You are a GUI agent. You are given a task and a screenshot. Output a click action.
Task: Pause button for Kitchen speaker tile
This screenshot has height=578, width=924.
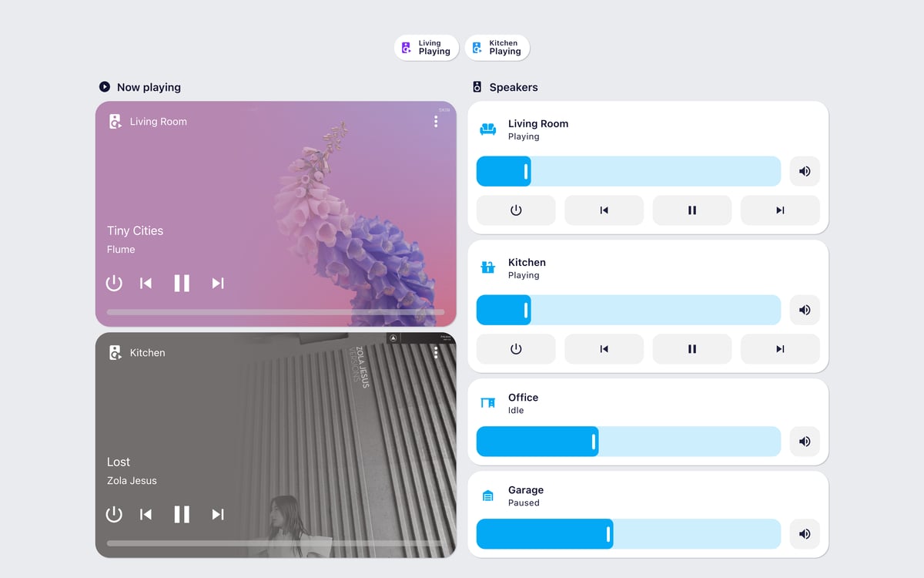pyautogui.click(x=692, y=349)
